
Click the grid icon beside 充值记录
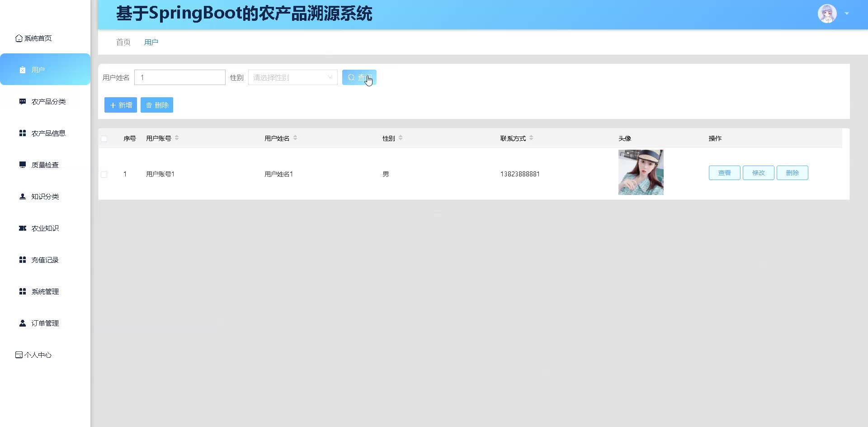pyautogui.click(x=23, y=260)
